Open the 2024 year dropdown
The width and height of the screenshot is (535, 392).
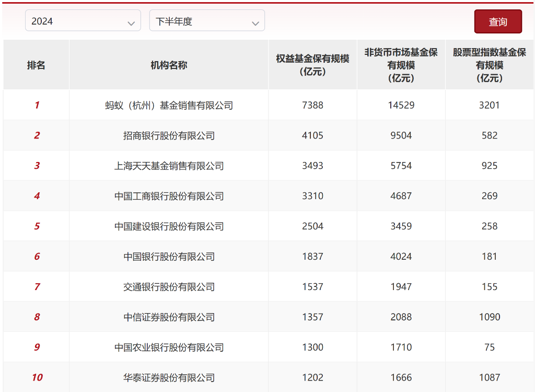83,20
